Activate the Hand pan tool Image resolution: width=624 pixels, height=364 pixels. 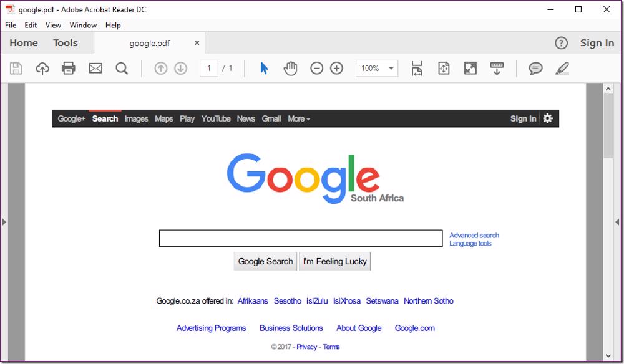click(x=291, y=69)
